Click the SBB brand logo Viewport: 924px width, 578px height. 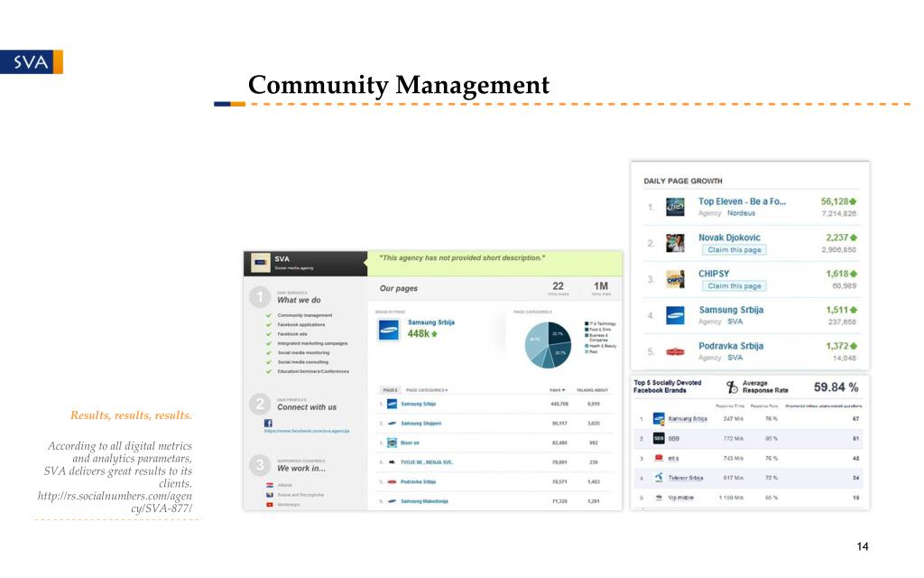659,438
